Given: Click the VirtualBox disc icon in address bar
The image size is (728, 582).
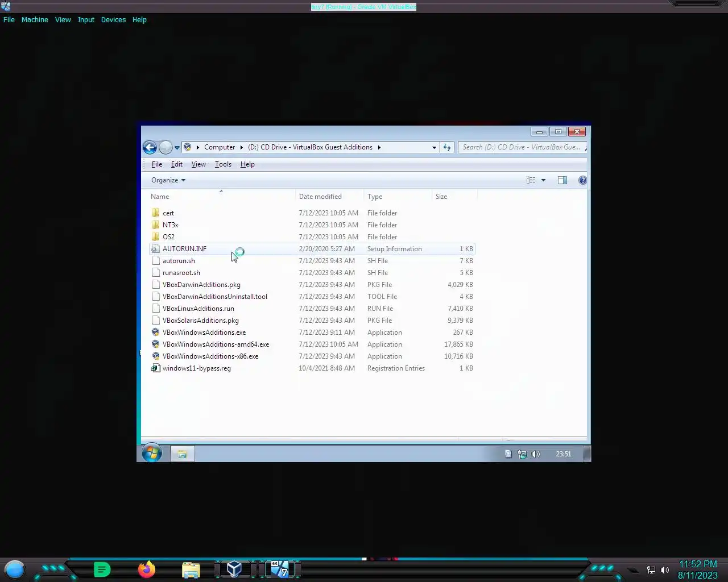Looking at the screenshot, I should 187,147.
